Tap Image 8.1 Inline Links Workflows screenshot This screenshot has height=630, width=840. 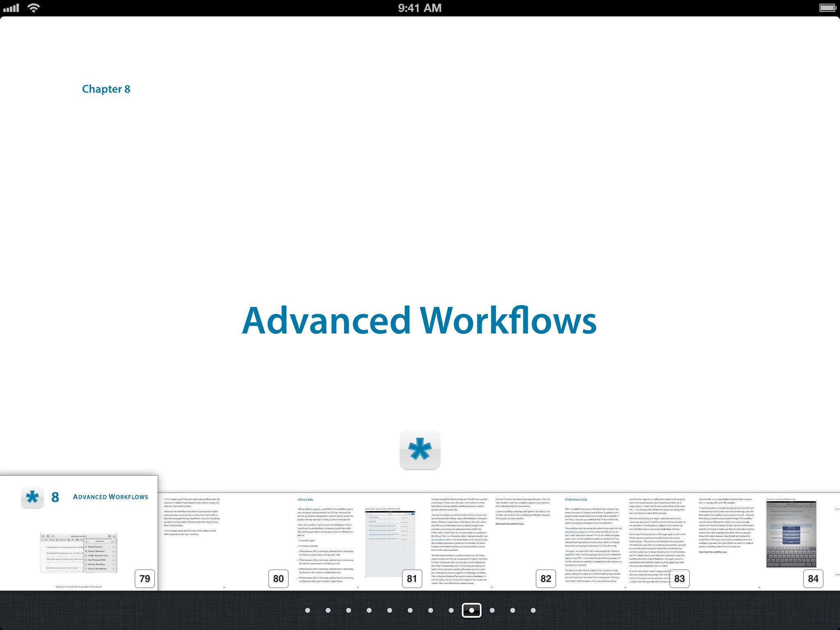coord(390,544)
